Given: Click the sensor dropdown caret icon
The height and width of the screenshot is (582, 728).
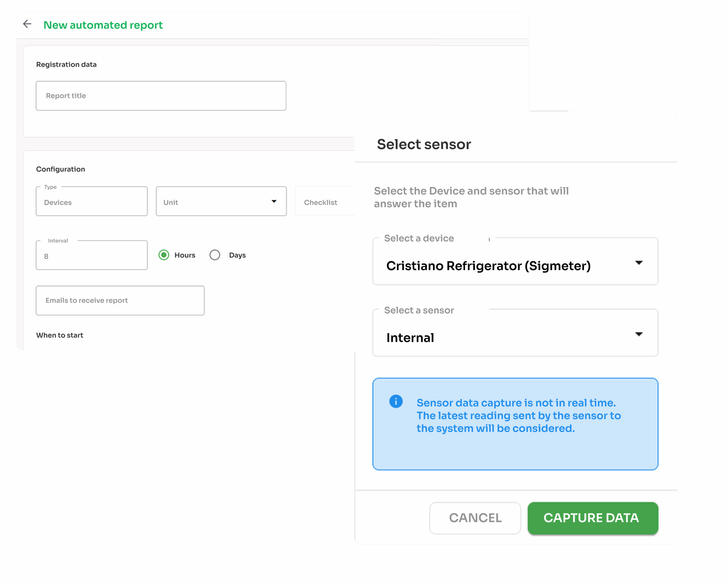Looking at the screenshot, I should click(638, 334).
